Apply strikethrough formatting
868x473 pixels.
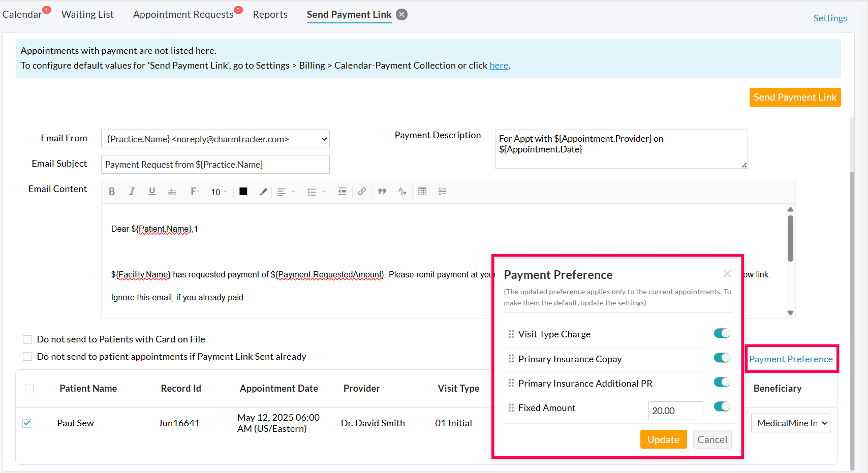pyautogui.click(x=172, y=192)
